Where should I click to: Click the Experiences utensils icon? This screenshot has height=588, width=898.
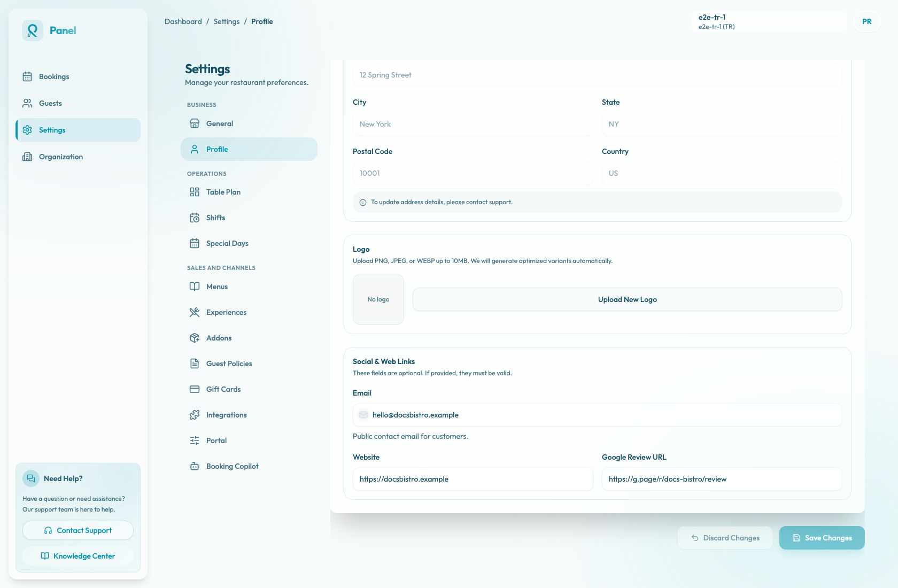pos(195,312)
